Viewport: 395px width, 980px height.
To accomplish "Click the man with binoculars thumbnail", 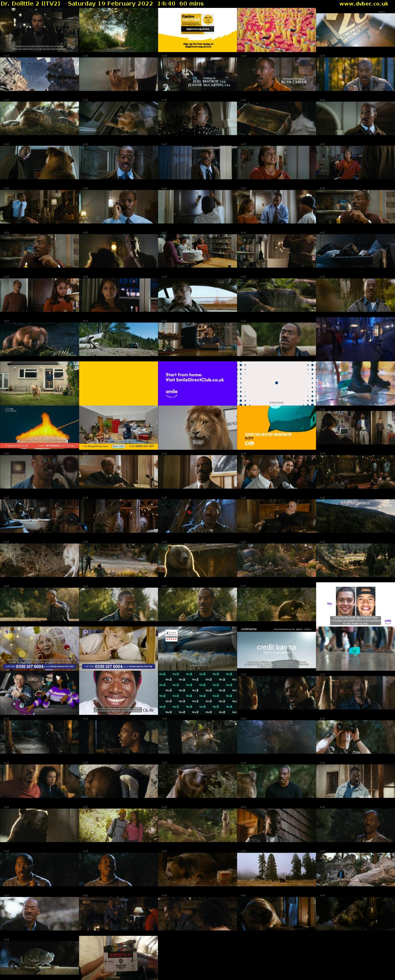I will click(x=355, y=737).
